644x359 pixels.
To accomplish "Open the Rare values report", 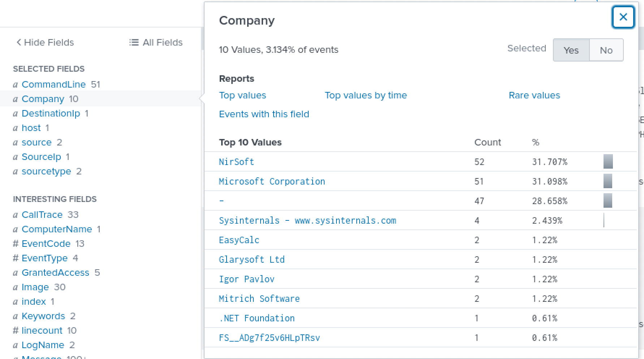I will [534, 95].
